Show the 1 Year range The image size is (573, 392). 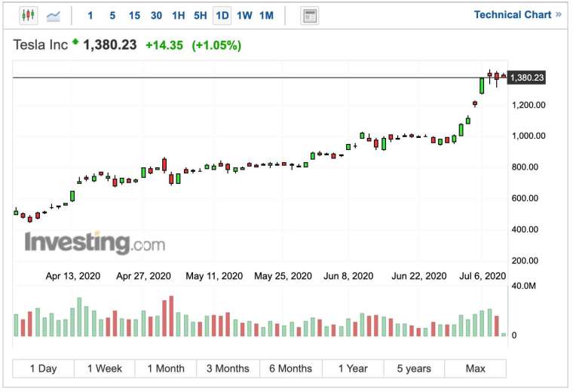click(x=353, y=368)
